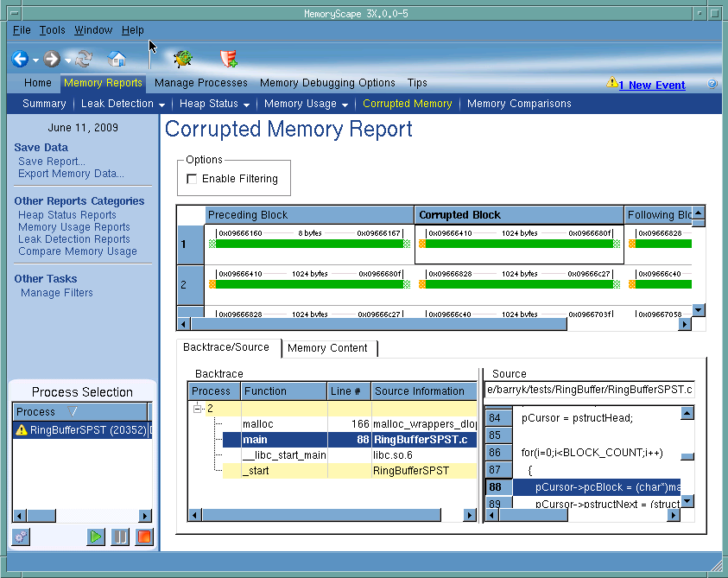Open the Leak Detection dropdown
Screen dimensions: 728x578
click(x=123, y=104)
